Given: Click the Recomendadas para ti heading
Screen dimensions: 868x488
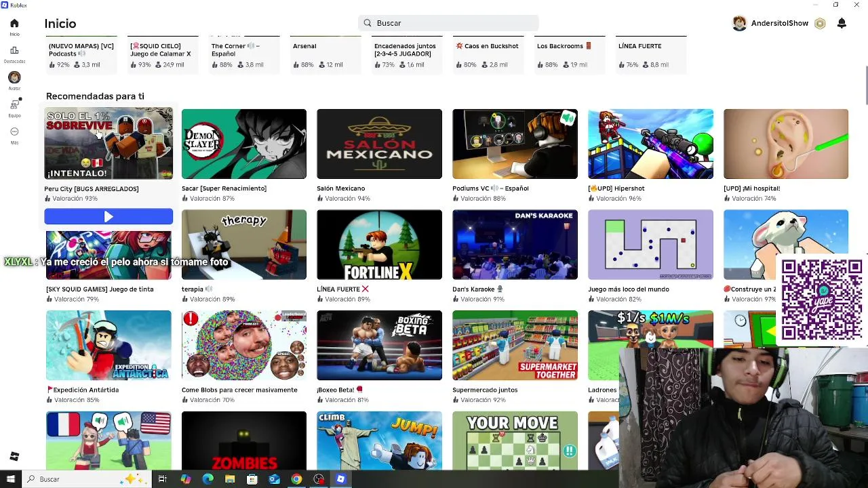Looking at the screenshot, I should pyautogui.click(x=95, y=96).
